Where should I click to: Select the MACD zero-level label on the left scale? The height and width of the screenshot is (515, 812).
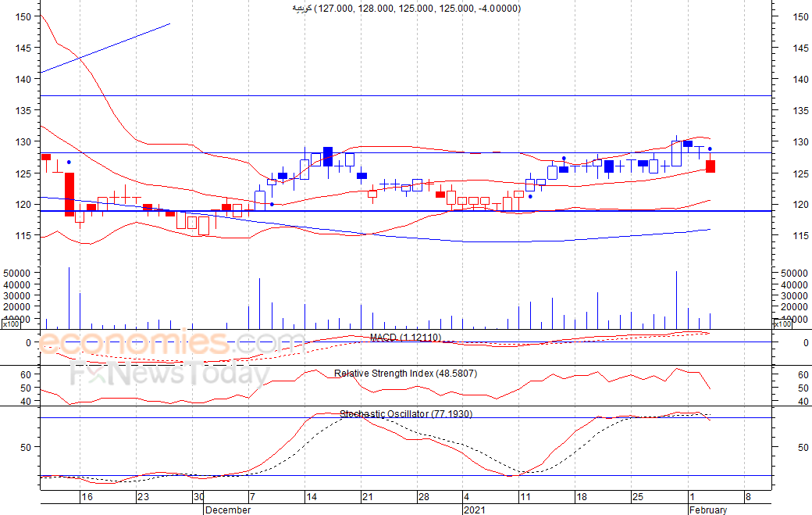click(28, 342)
